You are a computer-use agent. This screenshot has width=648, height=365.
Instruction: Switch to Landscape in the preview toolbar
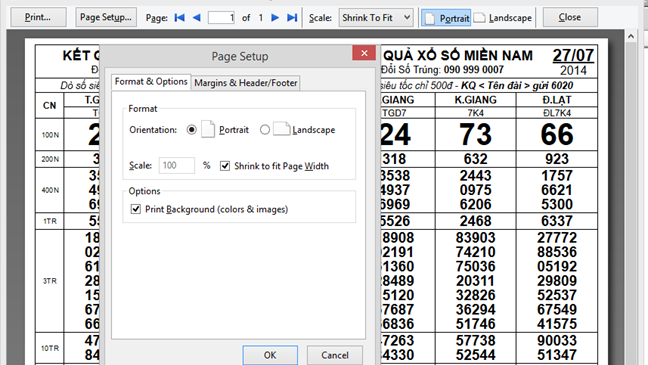(503, 18)
